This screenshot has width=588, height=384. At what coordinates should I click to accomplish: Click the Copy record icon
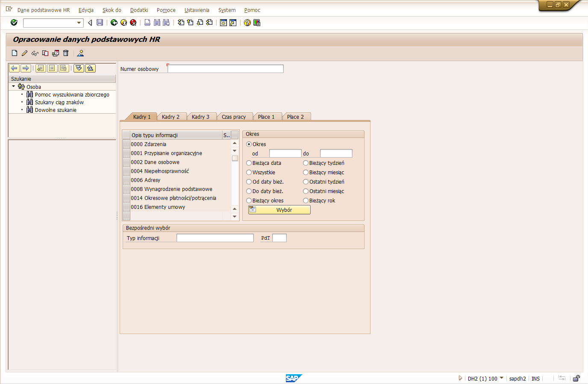[x=45, y=53]
